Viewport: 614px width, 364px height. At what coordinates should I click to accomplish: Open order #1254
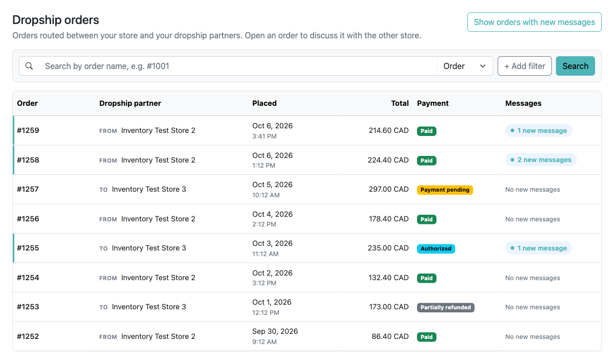coord(28,278)
